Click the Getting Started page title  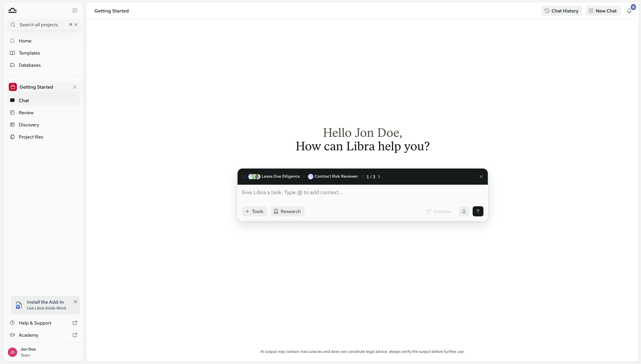pos(111,11)
